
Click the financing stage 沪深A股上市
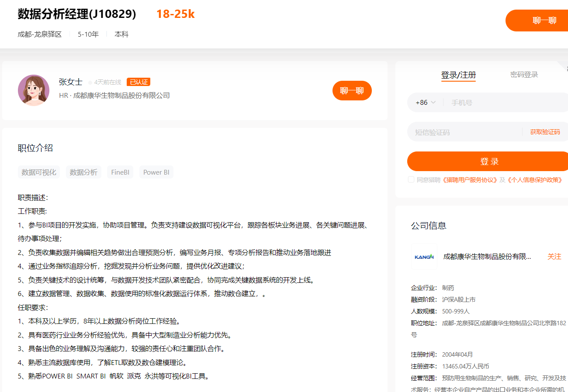tap(459, 299)
